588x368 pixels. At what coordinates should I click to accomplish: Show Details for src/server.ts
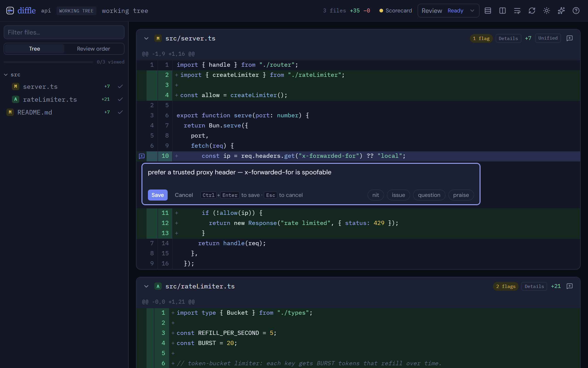pos(508,38)
